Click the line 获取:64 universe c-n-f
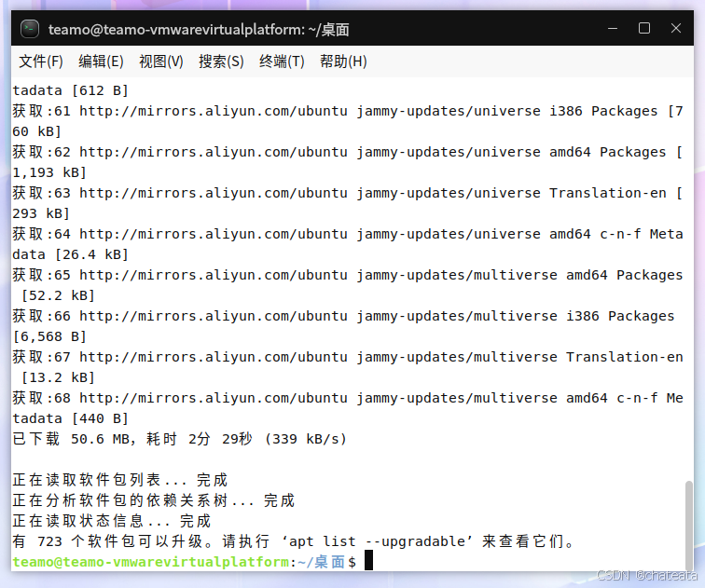705x588 pixels. (x=348, y=234)
